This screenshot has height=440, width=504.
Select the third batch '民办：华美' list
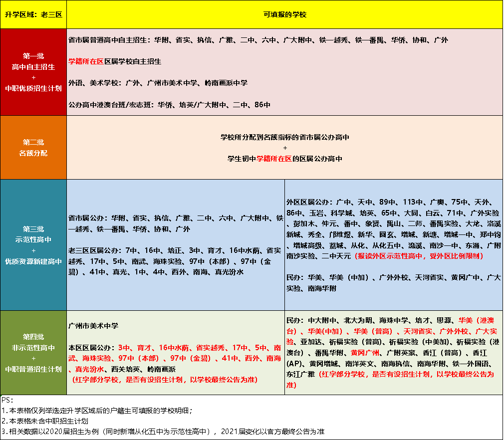coord(393,283)
